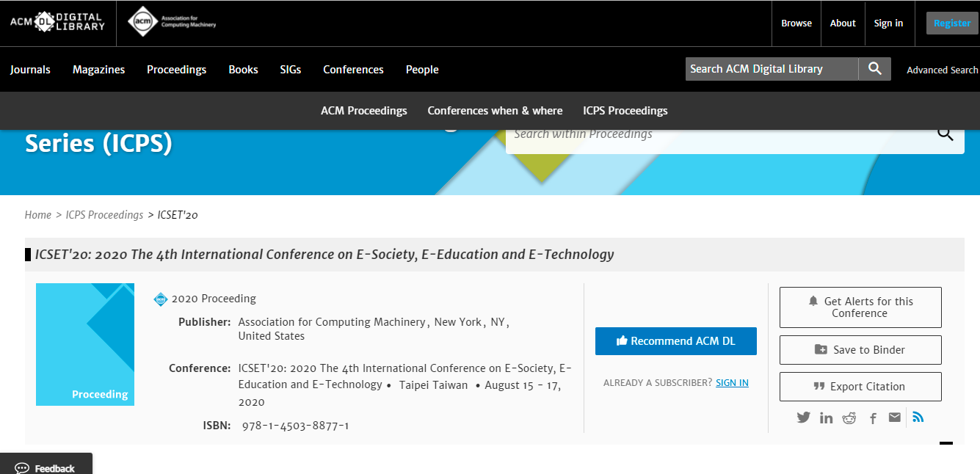Open the Proceedings menu item
The width and height of the screenshot is (980, 474).
pos(176,70)
